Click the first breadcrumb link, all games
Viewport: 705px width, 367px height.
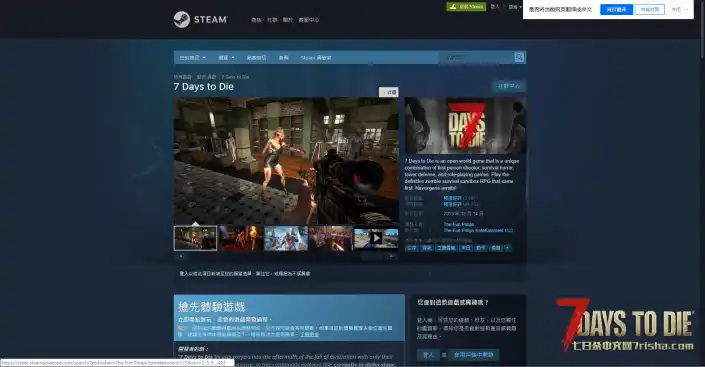click(183, 77)
